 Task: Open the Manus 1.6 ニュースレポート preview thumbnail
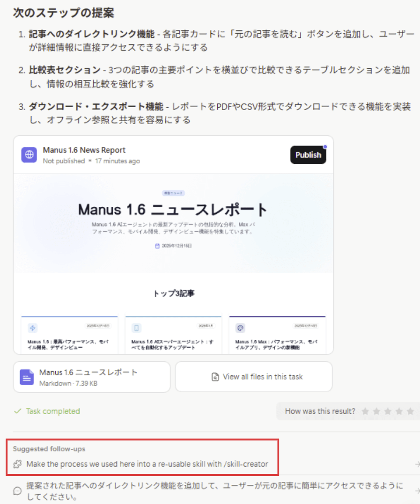click(173, 262)
